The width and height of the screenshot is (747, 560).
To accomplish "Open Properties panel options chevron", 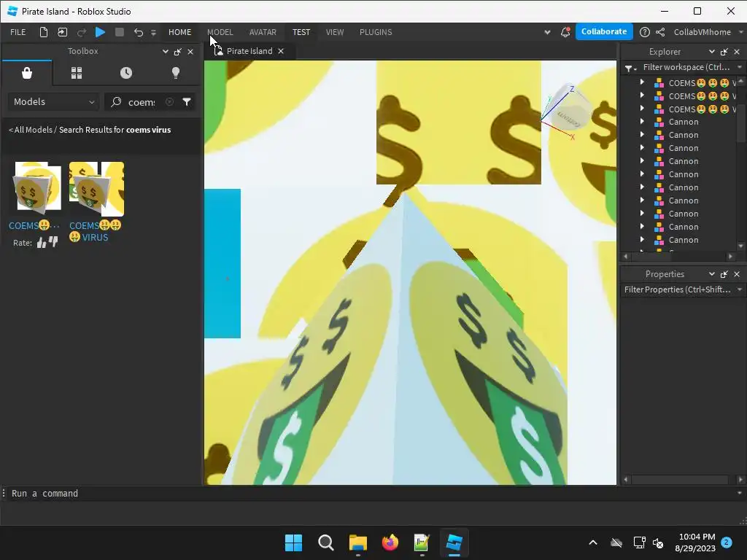I will click(x=712, y=274).
